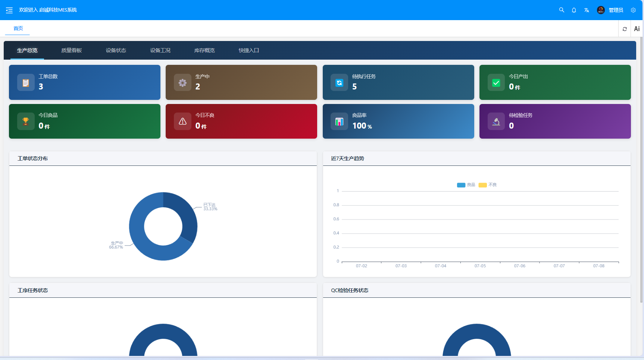
Task: Click the 07-08 axis date label
Action: (599, 266)
